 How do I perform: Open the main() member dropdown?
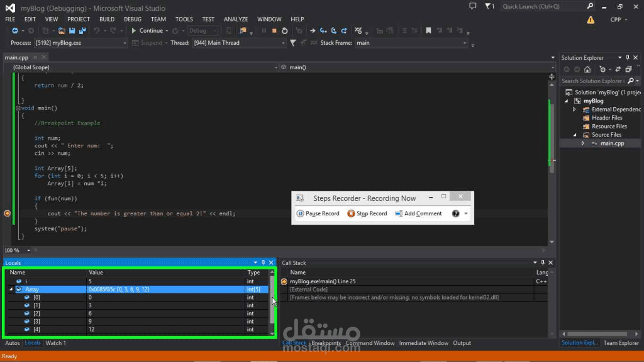[418, 67]
